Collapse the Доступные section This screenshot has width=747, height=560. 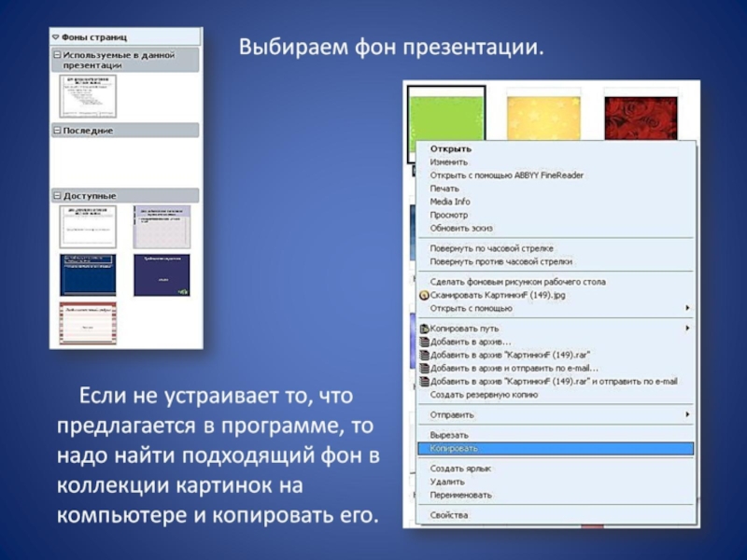(58, 196)
